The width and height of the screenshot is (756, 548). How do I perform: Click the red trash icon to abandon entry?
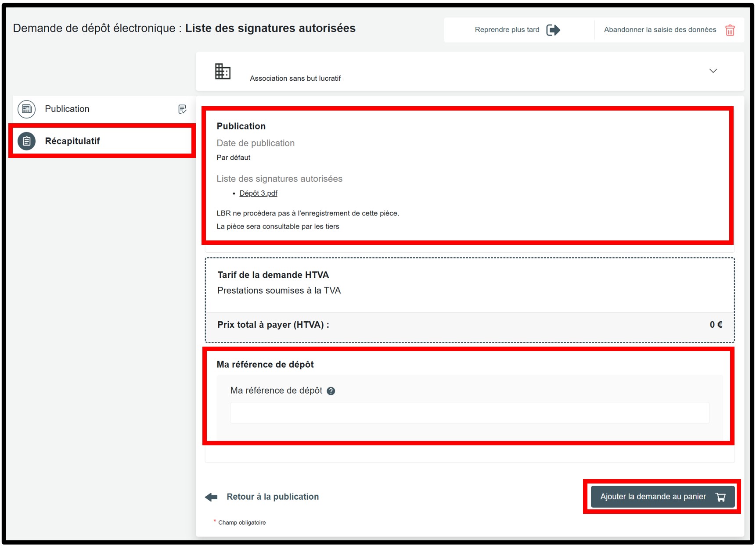(730, 30)
